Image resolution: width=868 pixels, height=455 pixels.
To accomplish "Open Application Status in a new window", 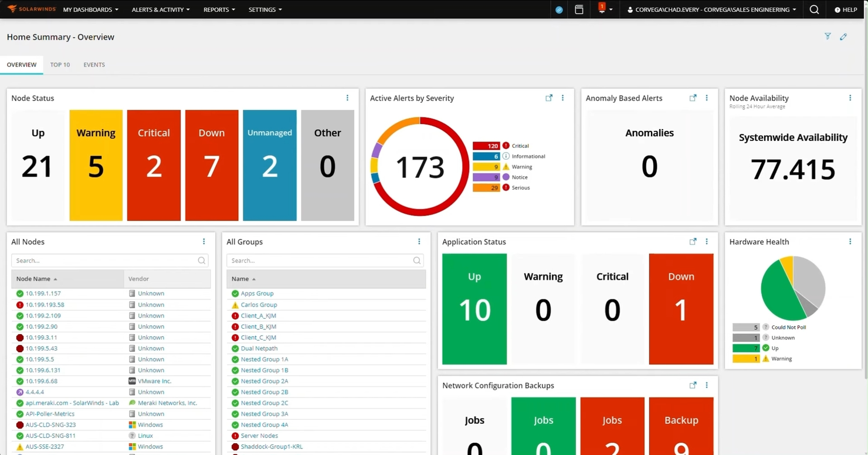I will point(693,241).
